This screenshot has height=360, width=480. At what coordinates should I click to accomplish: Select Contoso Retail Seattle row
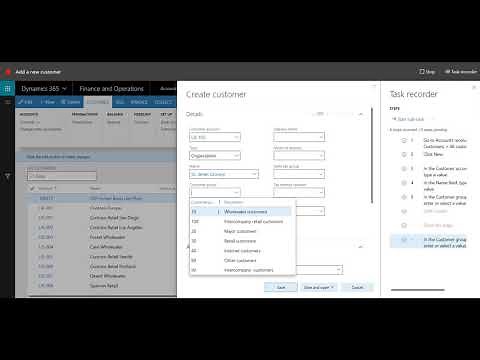click(x=102, y=257)
